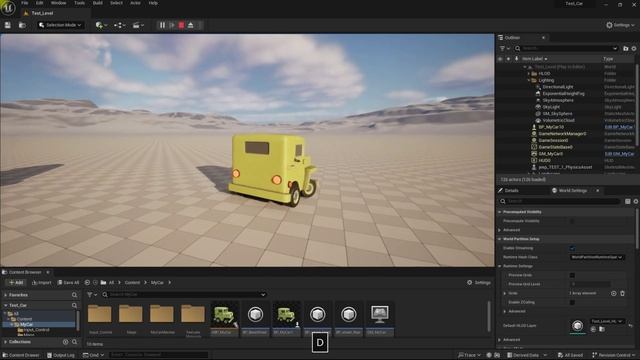This screenshot has width=640, height=360.
Task: Open the Default HLOD Layer asset dropdown
Action: (607, 321)
